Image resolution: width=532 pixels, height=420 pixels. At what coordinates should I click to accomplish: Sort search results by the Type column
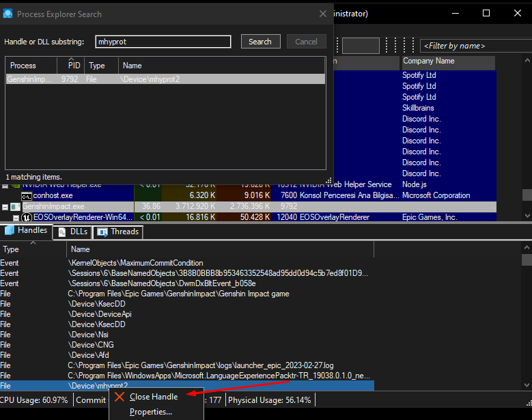pyautogui.click(x=101, y=65)
